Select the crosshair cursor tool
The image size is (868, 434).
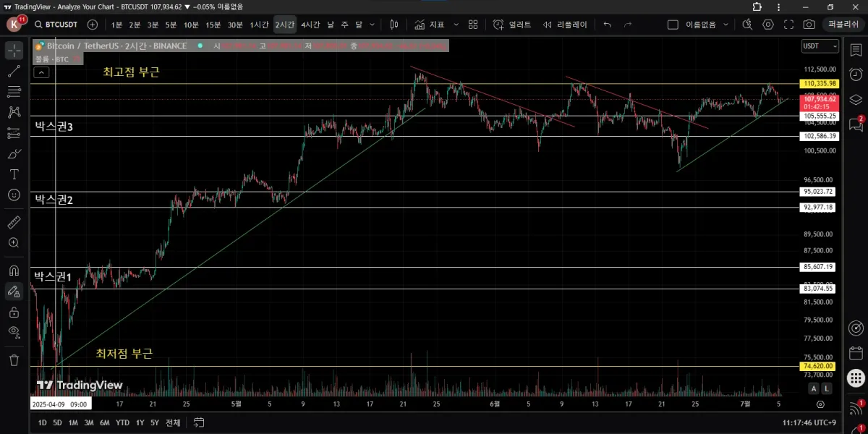(14, 51)
